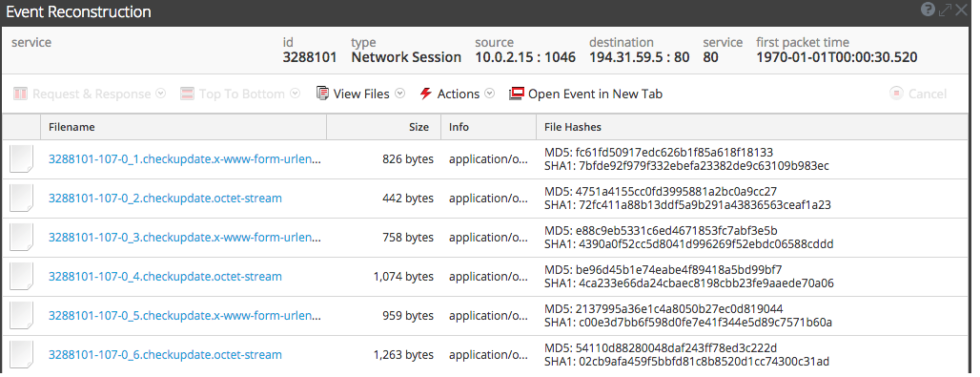This screenshot has height=377, width=980.
Task: Click the Request & Response view icon
Action: [x=21, y=94]
